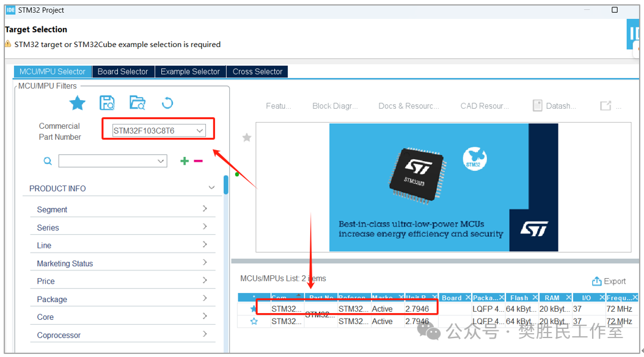Click the gray star beside the STM32U3 banner
This screenshot has height=357, width=644.
click(x=246, y=137)
